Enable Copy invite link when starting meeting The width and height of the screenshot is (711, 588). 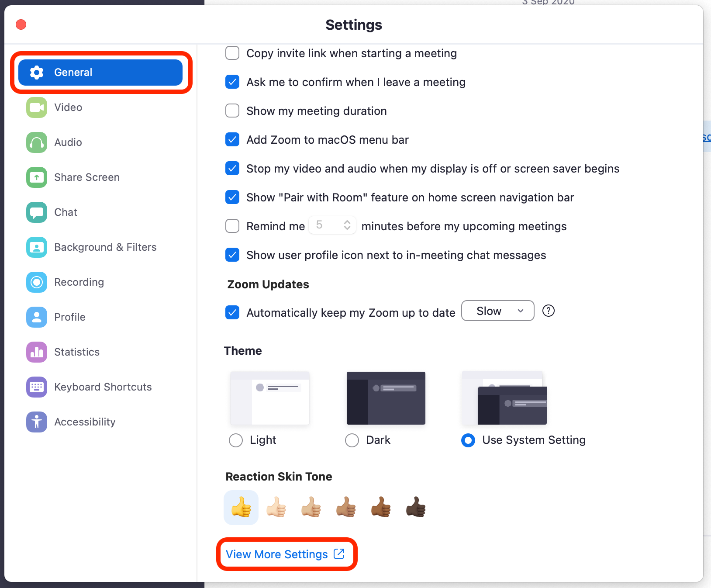click(232, 53)
